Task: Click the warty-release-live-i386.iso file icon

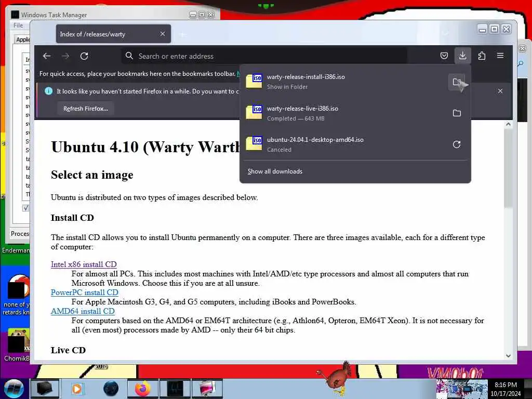Action: pos(254,112)
